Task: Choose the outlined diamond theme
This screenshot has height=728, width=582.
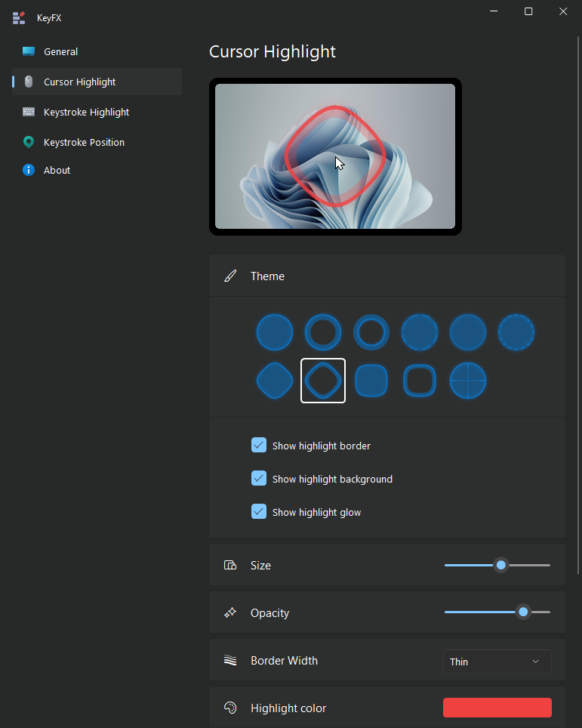Action: [x=323, y=381]
